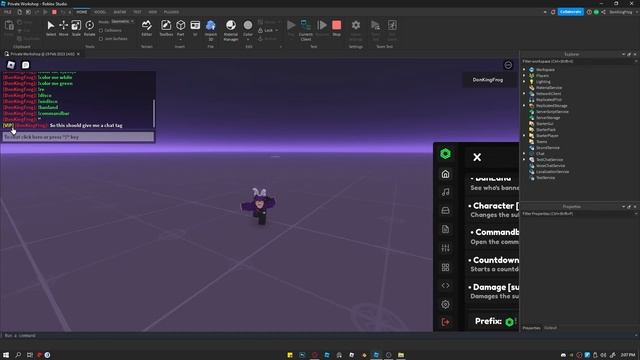Open the admin panel settings gear
640x360 pixels.
click(x=445, y=304)
